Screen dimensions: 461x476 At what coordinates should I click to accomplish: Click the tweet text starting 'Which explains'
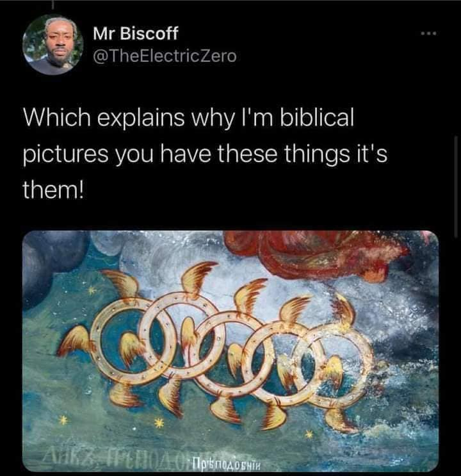[x=206, y=154]
